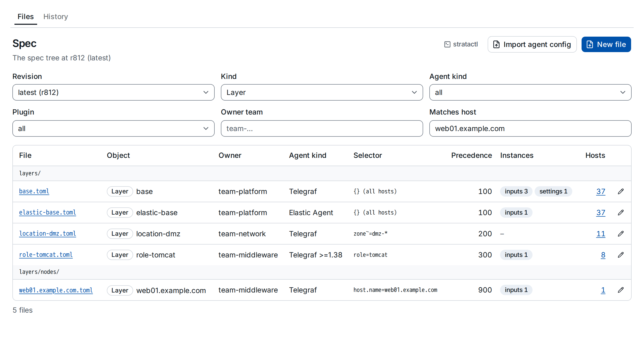Open the Revision dropdown
Screen dimensions: 644x357
[114, 92]
